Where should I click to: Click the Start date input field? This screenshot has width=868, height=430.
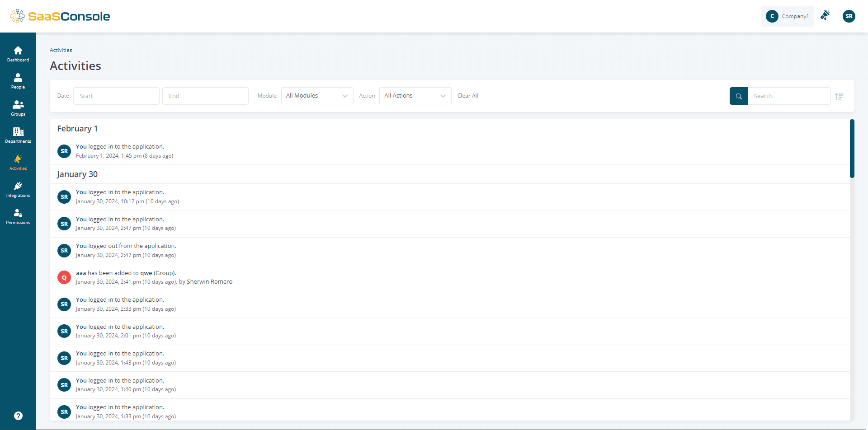[116, 96]
